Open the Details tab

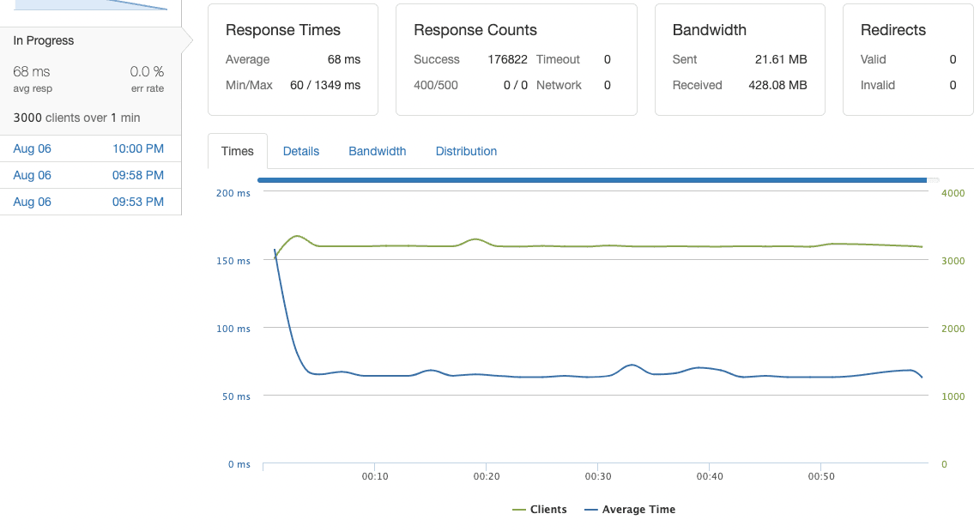point(301,151)
